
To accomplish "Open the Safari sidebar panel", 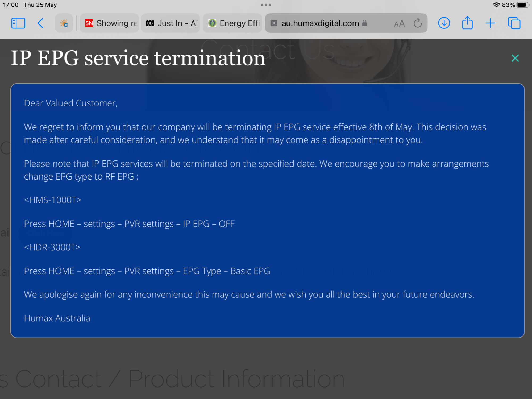I will 18,23.
